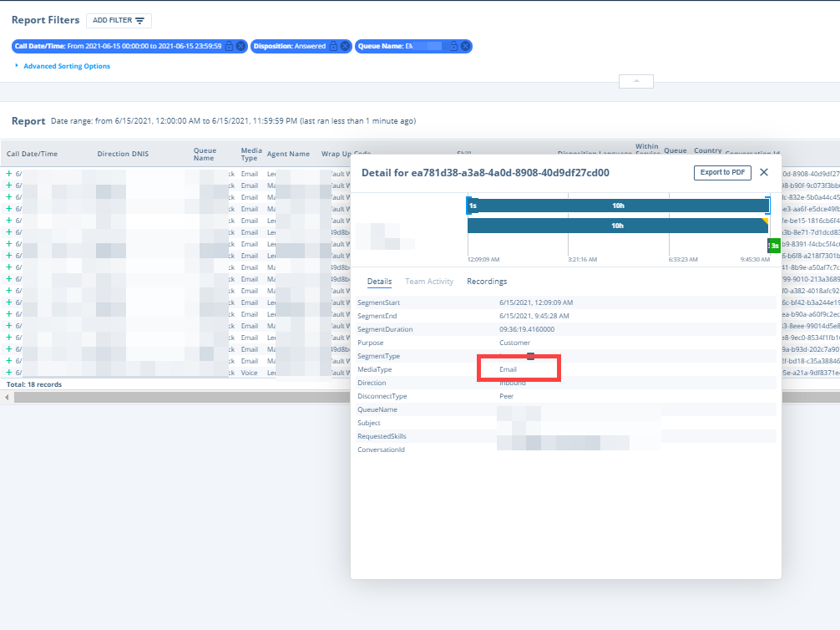This screenshot has height=630, width=840.
Task: Remove the Disposition: Answered filter
Action: coord(346,46)
